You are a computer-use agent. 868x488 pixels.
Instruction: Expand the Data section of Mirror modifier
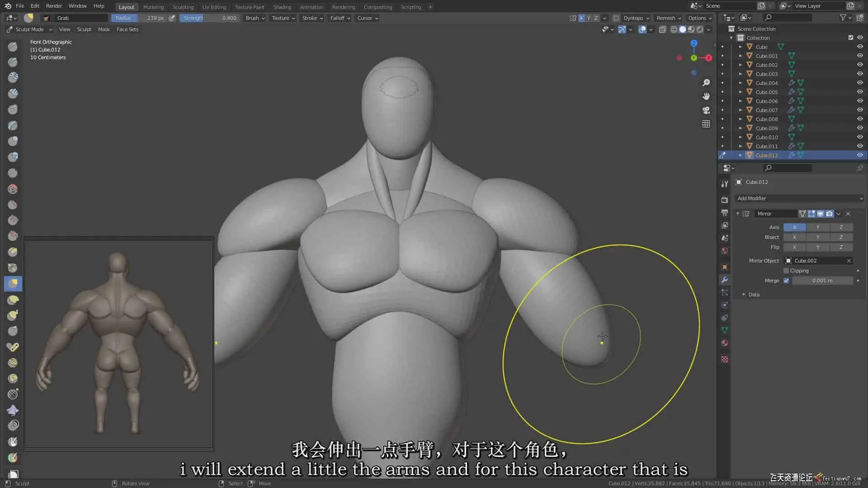pos(754,295)
